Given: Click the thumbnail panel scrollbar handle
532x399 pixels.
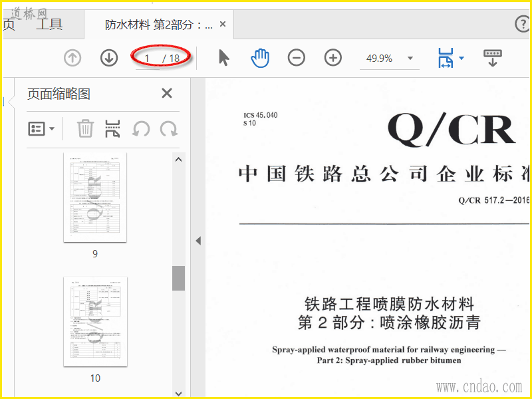Looking at the screenshot, I should coord(178,278).
